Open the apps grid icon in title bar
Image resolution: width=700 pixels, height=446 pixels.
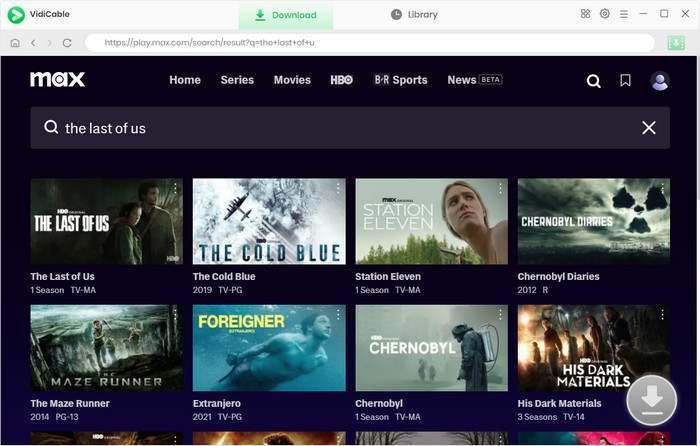click(x=585, y=14)
